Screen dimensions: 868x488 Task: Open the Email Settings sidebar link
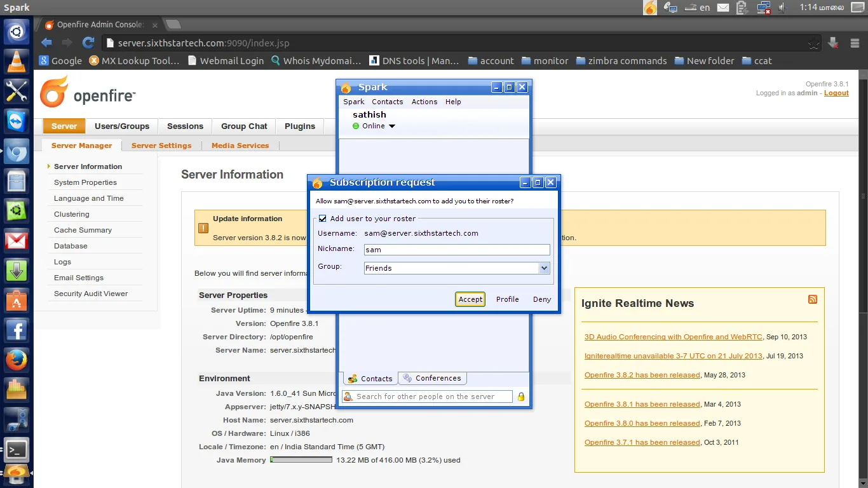click(79, 278)
